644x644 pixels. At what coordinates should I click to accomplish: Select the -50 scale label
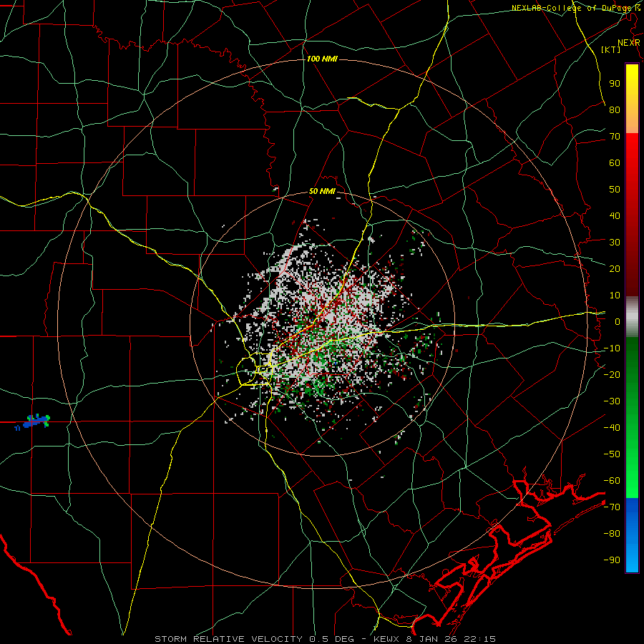(x=612, y=454)
